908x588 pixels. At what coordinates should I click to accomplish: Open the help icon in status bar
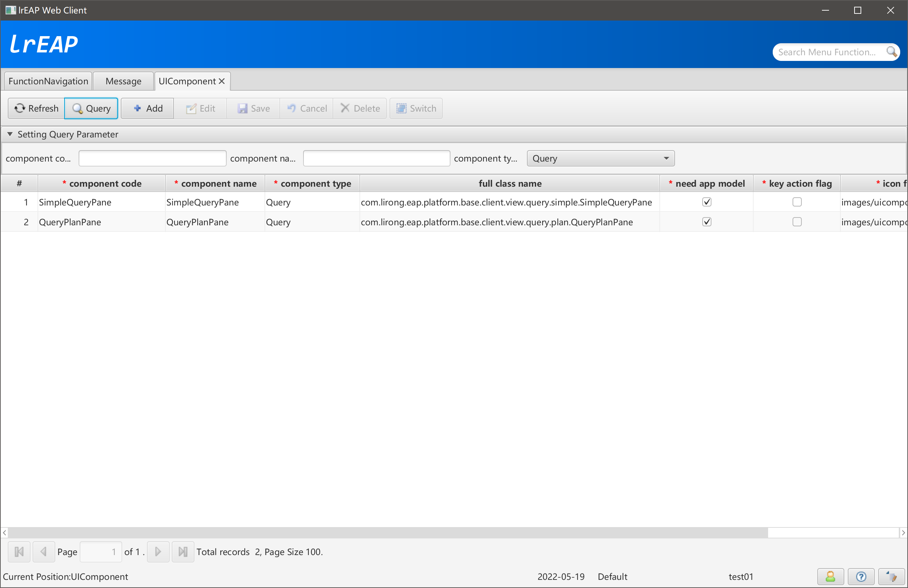pyautogui.click(x=861, y=577)
